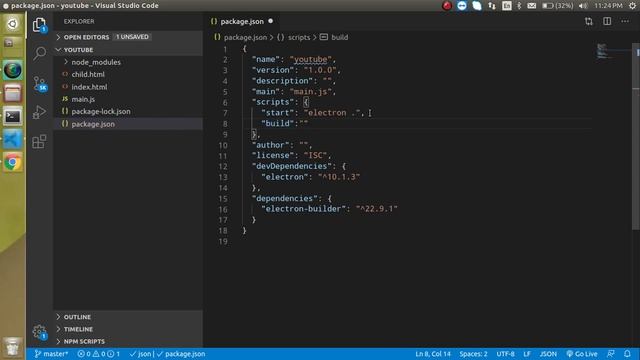This screenshot has height=360, width=640.
Task: Expand the Timeline panel
Action: pos(128,329)
